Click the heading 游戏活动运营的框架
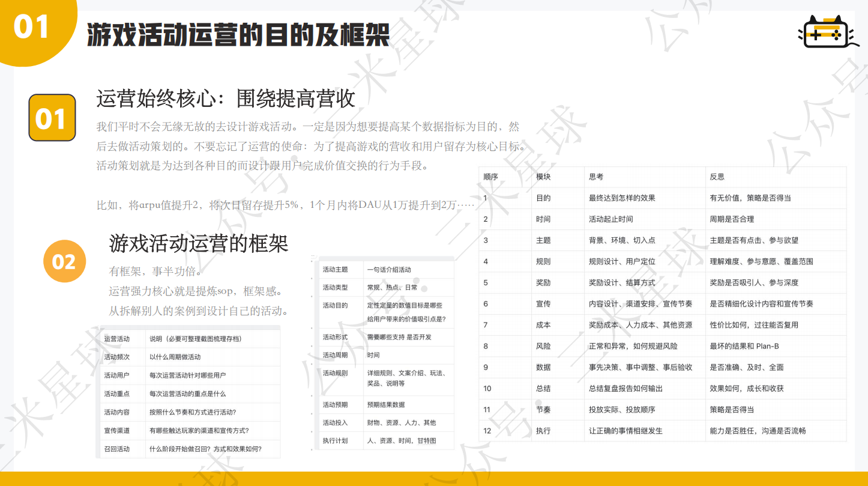Image resolution: width=868 pixels, height=486 pixels. tap(199, 243)
